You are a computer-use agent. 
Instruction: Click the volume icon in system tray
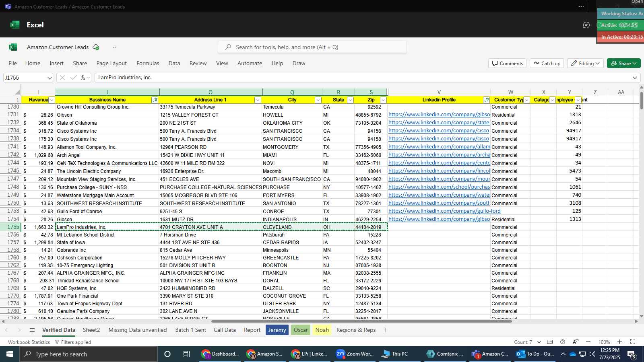click(592, 354)
